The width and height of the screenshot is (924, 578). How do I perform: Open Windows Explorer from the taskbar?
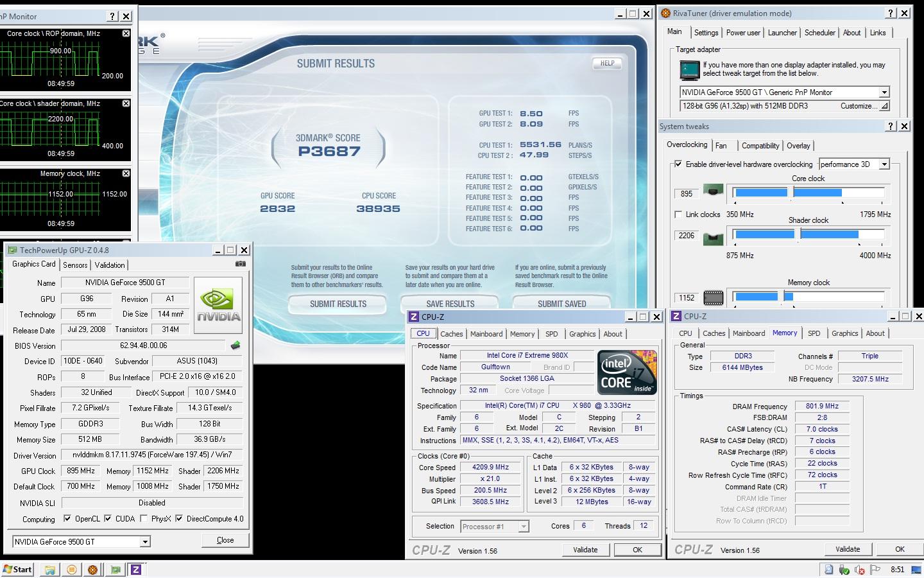tap(49, 570)
